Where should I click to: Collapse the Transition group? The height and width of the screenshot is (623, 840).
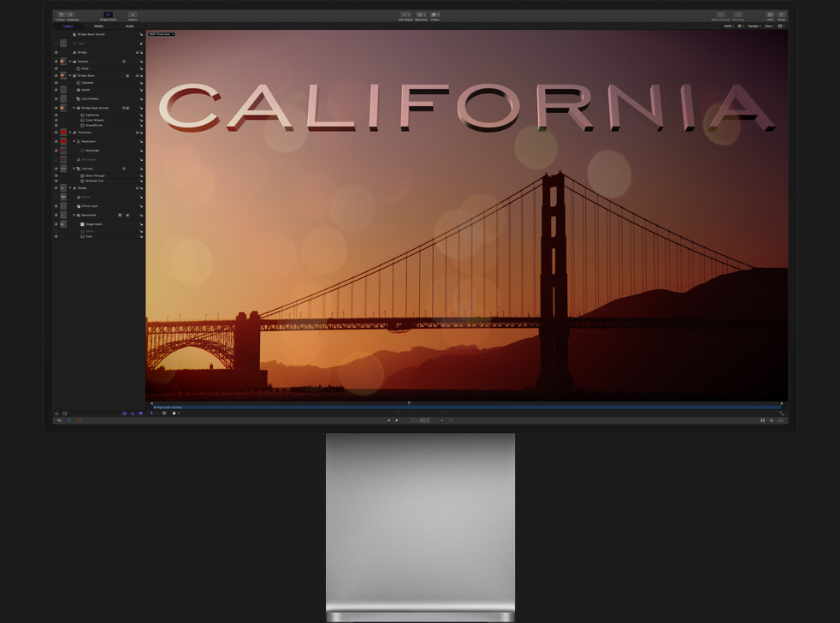point(71,133)
